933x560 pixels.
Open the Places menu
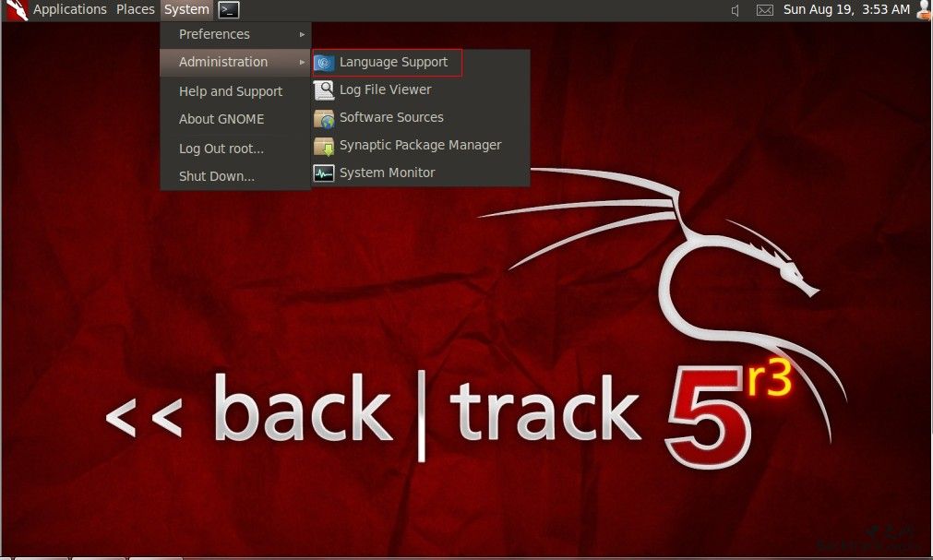pyautogui.click(x=135, y=9)
